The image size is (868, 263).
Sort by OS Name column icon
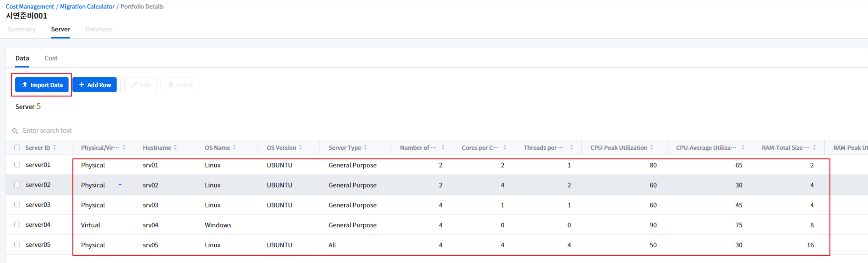[235, 147]
